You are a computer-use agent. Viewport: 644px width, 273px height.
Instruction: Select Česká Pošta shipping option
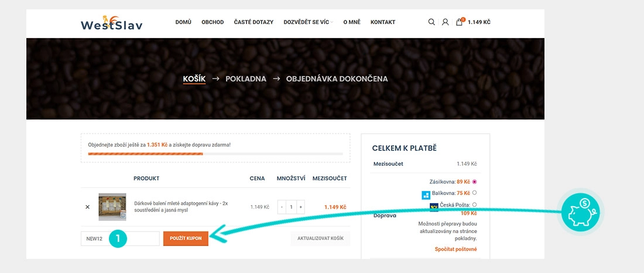[x=474, y=205]
